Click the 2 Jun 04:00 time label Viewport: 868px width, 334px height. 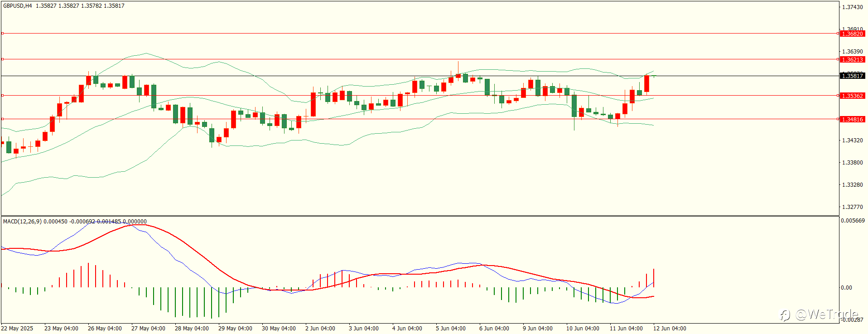pos(320,329)
